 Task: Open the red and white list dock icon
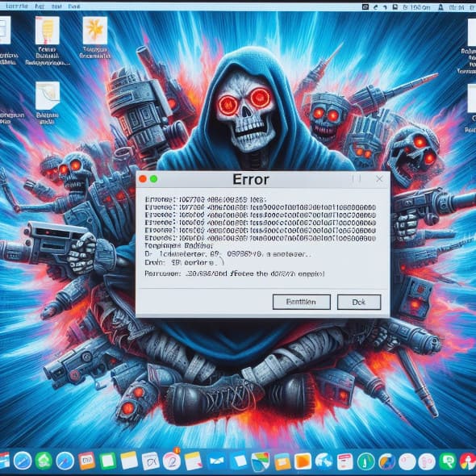pos(344,461)
